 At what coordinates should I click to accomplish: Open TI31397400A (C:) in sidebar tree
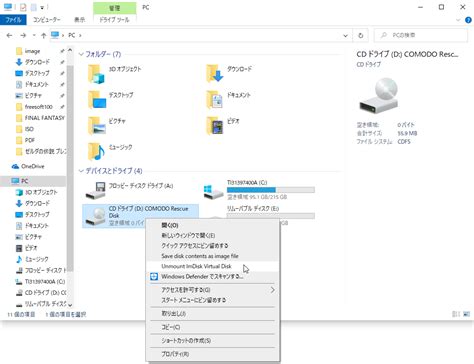[x=45, y=282]
